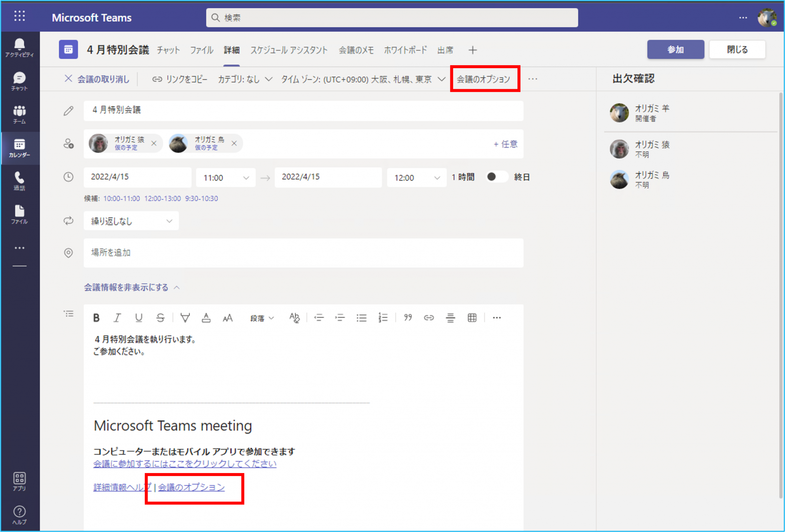Click the 閉じる close button
Screen dimensions: 785x532
[x=737, y=49]
